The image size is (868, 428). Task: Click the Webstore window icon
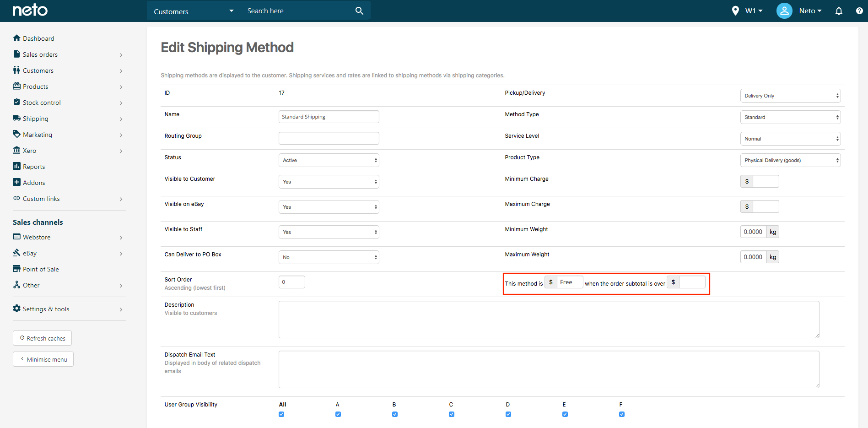point(17,237)
